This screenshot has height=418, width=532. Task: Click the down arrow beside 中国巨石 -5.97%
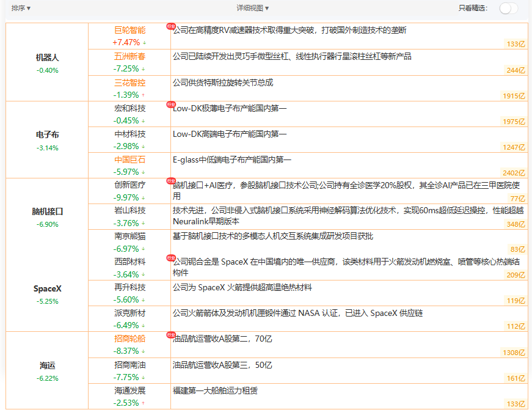144,172
